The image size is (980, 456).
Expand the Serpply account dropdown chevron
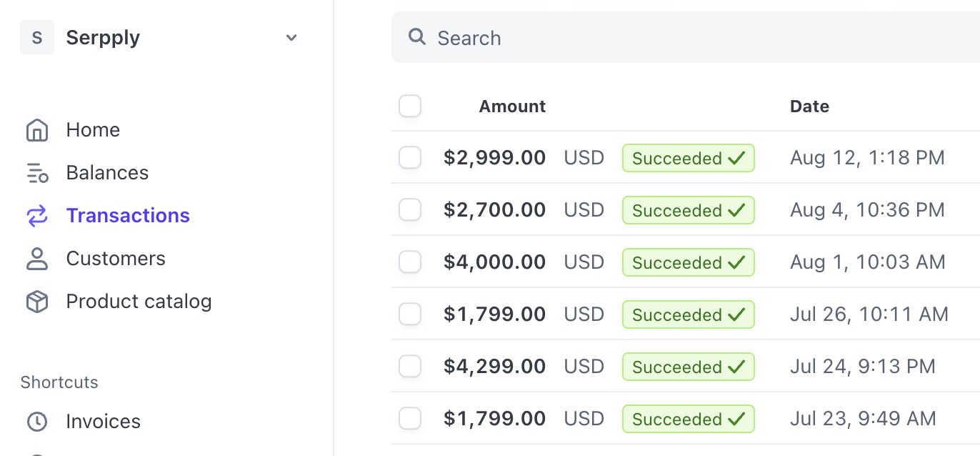(291, 38)
